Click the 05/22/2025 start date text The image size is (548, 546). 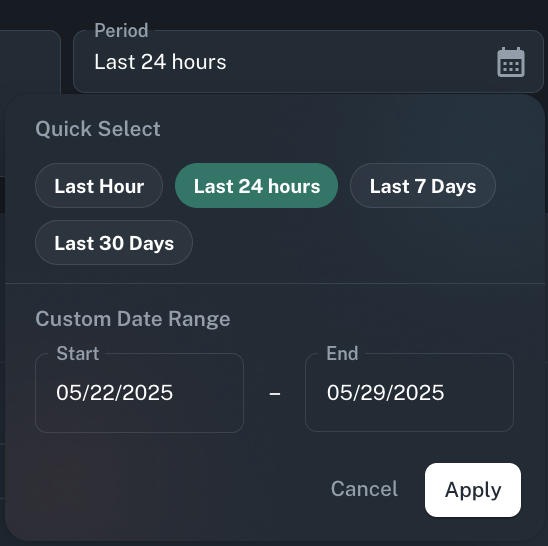click(115, 393)
